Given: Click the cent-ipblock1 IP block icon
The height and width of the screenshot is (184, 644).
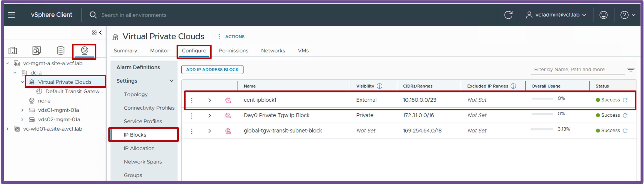Looking at the screenshot, I should pos(228,100).
